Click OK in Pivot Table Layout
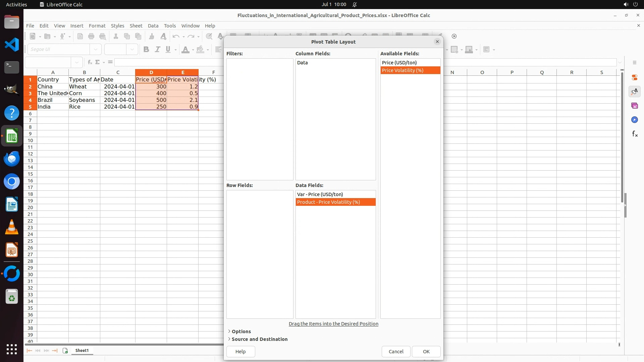Screen dimensions: 644x362 click(x=426, y=352)
